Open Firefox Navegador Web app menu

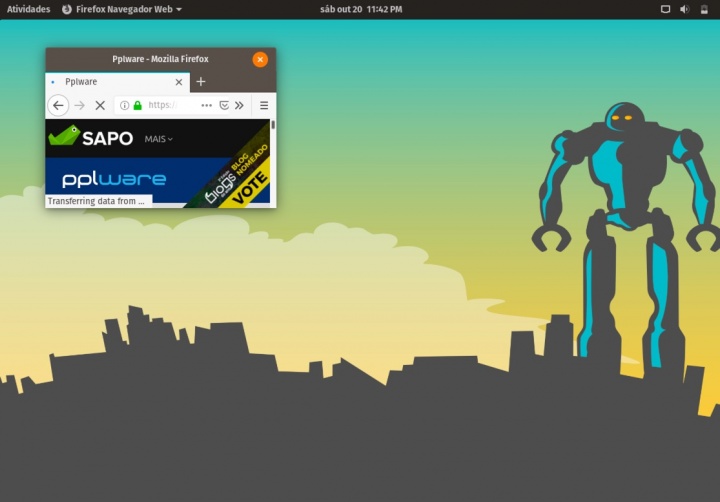click(122, 9)
